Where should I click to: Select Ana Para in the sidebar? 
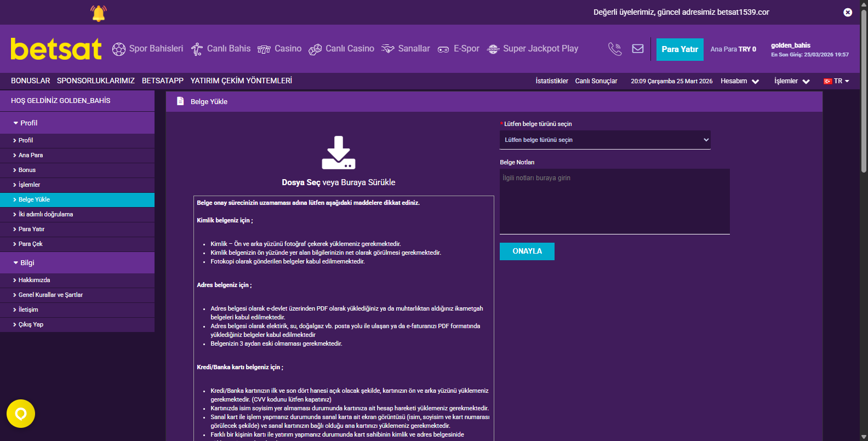point(77,156)
